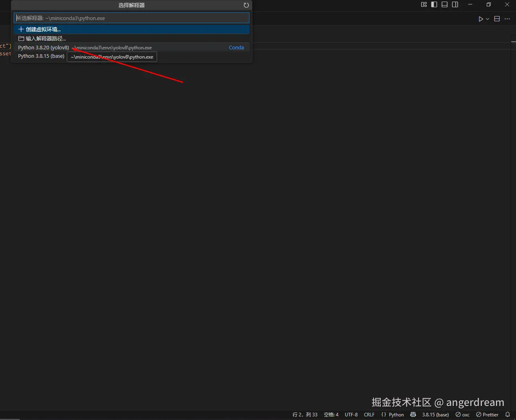
Task: Select the Python 3.8.20 (yolov8) interpreter
Action: (132, 47)
